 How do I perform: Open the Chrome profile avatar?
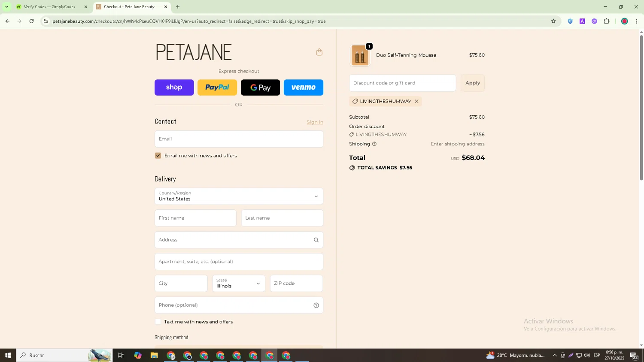click(x=625, y=21)
